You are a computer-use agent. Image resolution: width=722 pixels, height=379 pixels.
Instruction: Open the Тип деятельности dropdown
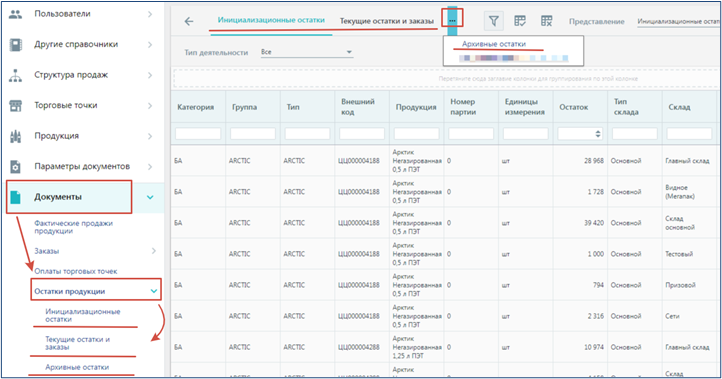click(x=306, y=52)
